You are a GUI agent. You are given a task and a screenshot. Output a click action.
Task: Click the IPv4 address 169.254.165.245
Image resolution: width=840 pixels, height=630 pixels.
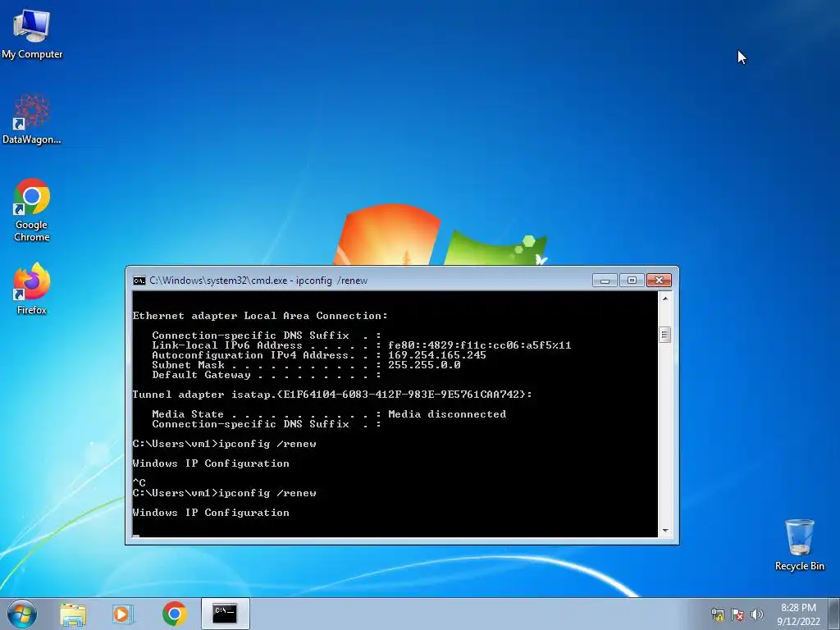(436, 354)
